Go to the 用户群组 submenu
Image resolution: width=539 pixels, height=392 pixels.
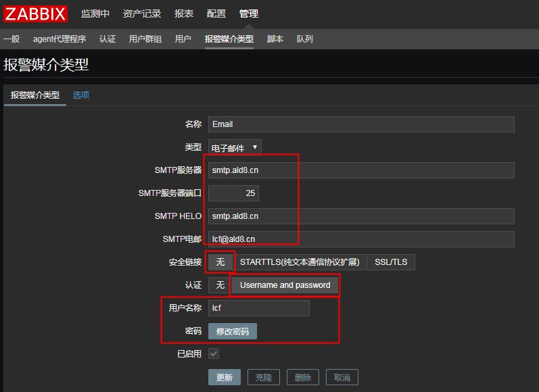[x=145, y=39]
